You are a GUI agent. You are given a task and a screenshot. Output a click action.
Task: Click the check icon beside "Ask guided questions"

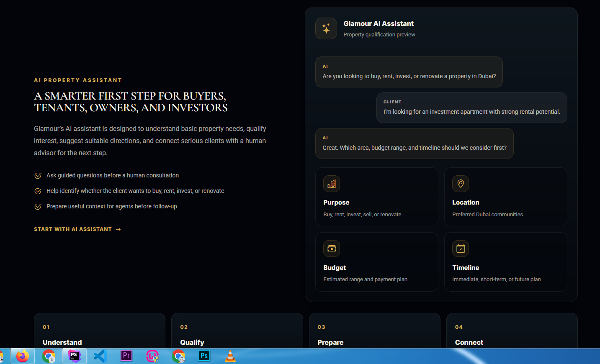[38, 176]
